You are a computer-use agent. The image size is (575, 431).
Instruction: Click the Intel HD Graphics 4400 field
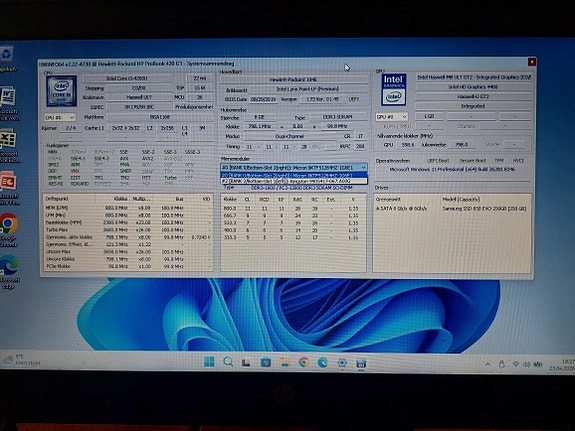click(x=473, y=87)
